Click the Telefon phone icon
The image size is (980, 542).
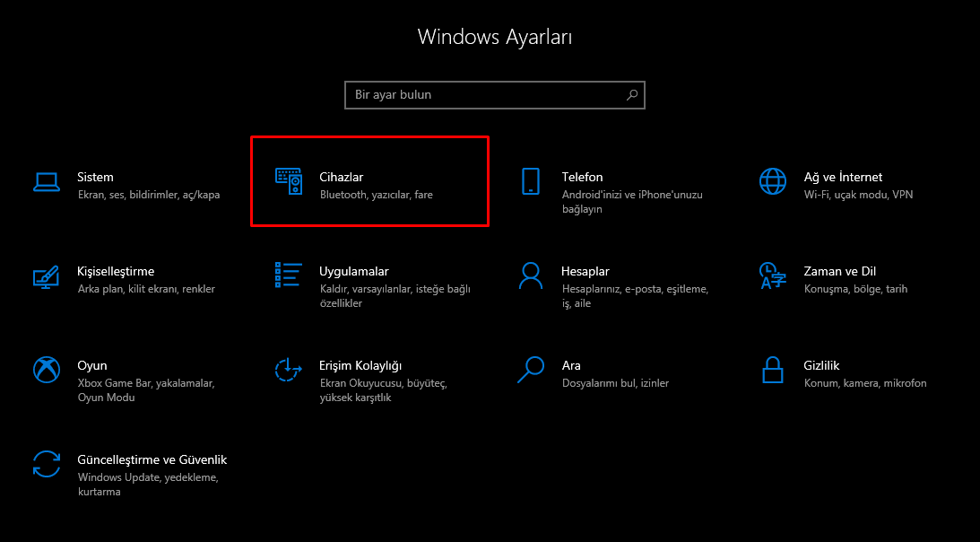point(531,181)
